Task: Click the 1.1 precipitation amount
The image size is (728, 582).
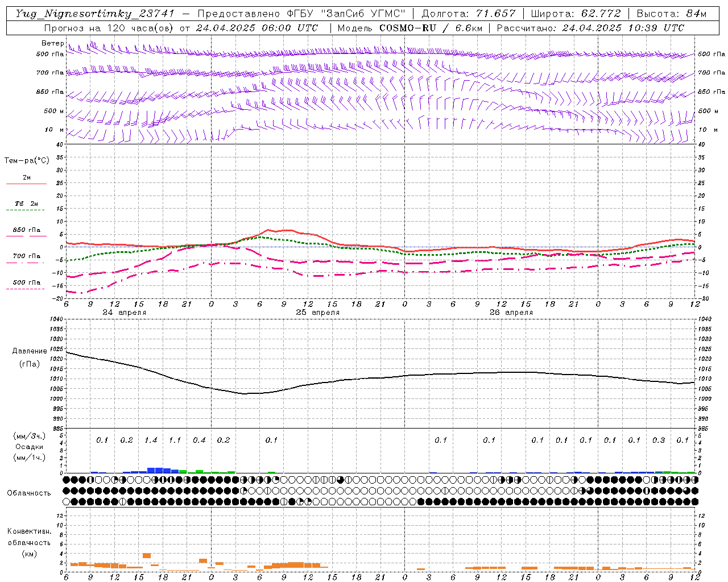Action: 175,440
